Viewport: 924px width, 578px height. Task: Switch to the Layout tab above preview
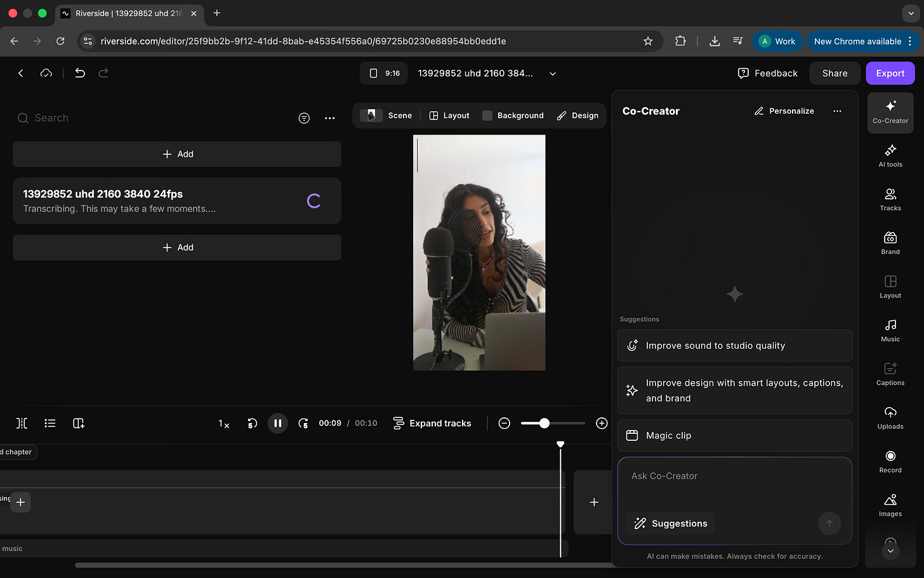click(x=449, y=116)
